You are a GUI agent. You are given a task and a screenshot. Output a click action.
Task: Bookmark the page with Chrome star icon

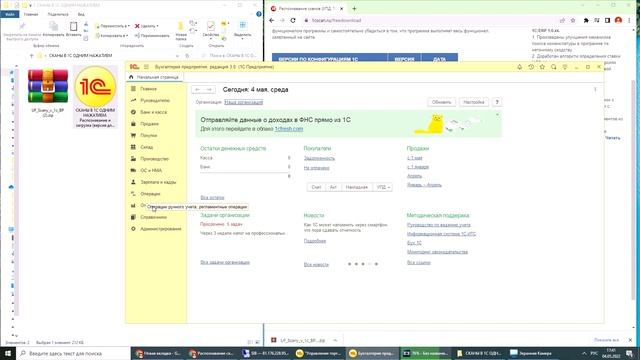(573, 20)
